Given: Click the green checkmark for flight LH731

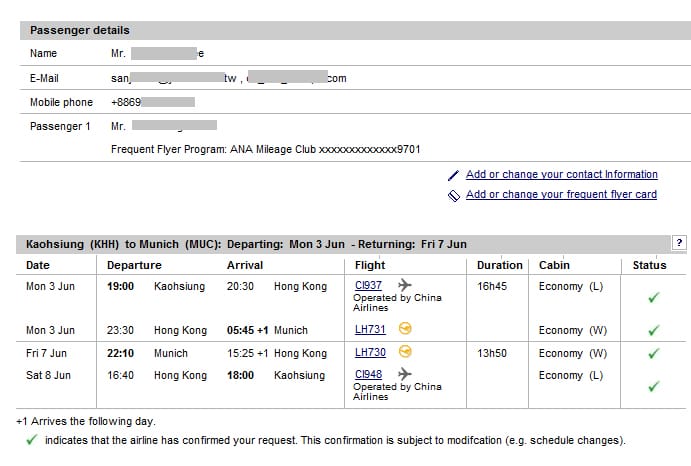Looking at the screenshot, I should [654, 330].
